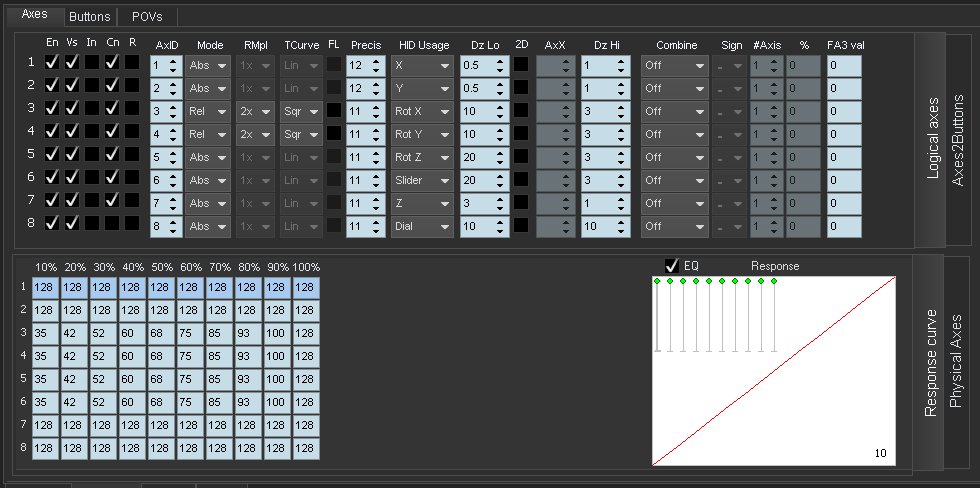Increase the AxID value for axis 8
Screen dimensions: 980x488
(173, 221)
